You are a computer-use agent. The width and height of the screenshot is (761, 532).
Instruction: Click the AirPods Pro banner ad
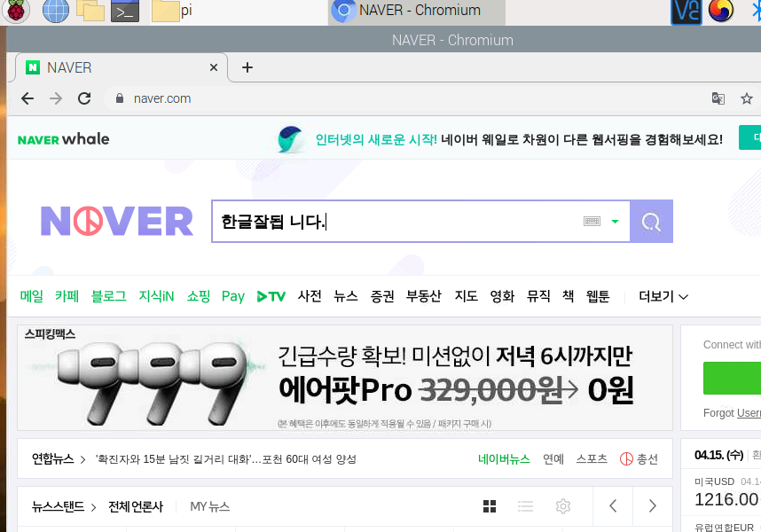(345, 378)
